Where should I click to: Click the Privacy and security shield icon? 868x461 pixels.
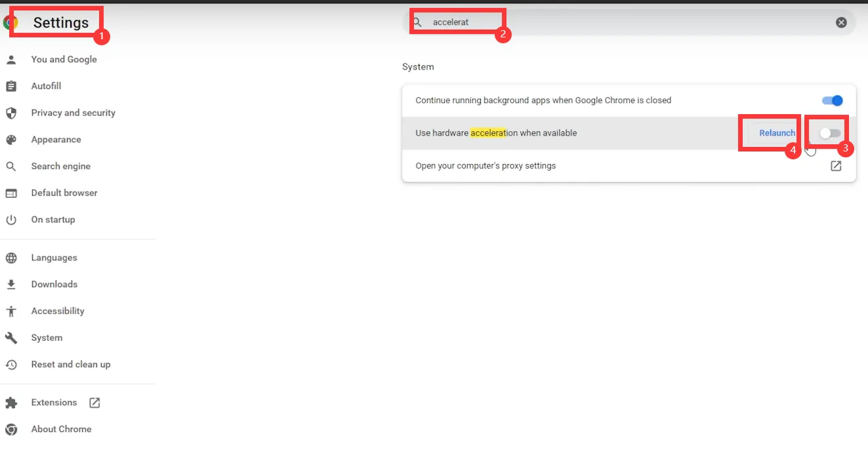pos(11,113)
